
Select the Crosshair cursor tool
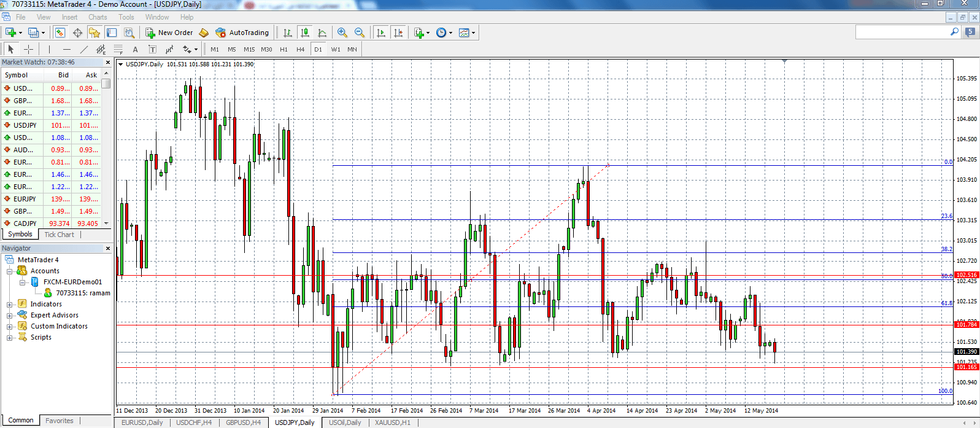point(28,49)
